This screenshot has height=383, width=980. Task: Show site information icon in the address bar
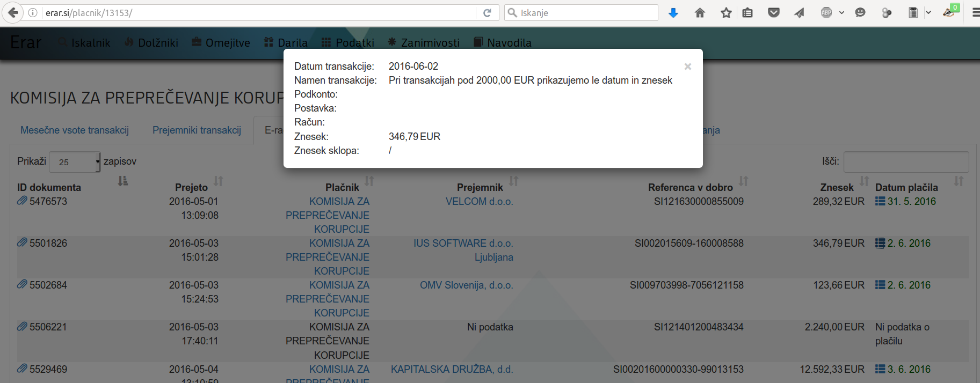[33, 13]
